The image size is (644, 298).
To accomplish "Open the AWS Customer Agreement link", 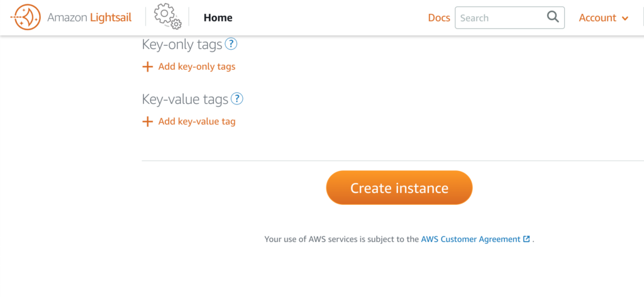I will coord(470,240).
